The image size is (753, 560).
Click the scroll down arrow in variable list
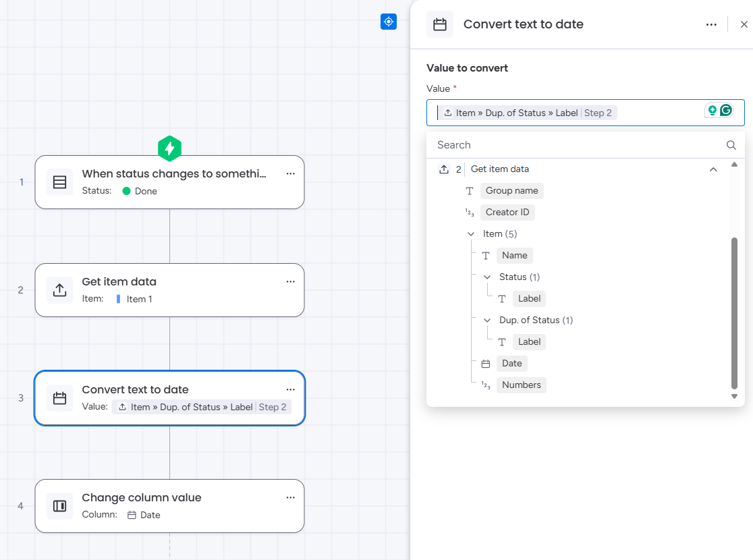click(x=734, y=396)
